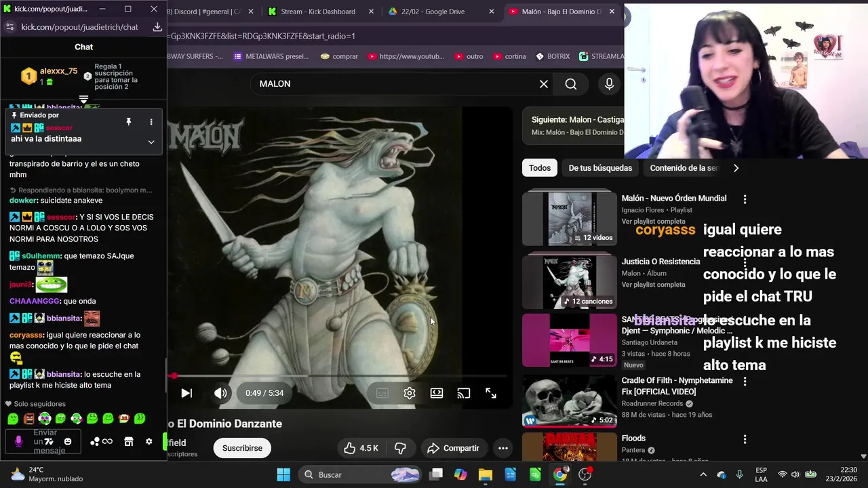The image size is (868, 488).
Task: Click the Suscribirse button
Action: (242, 448)
